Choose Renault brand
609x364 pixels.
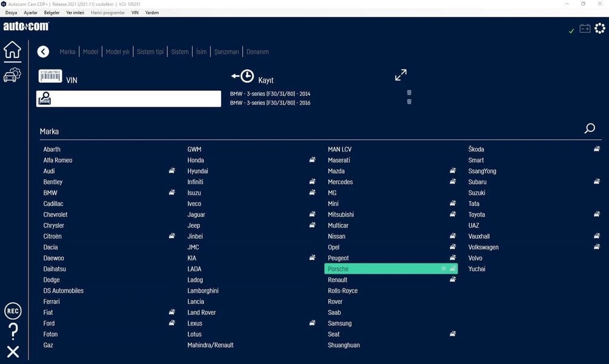pyautogui.click(x=338, y=280)
